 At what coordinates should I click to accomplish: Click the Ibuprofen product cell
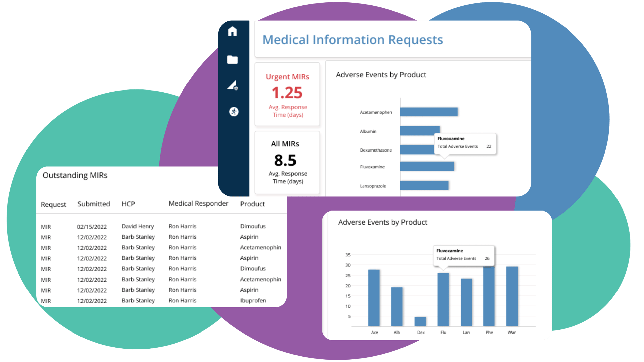[253, 301]
